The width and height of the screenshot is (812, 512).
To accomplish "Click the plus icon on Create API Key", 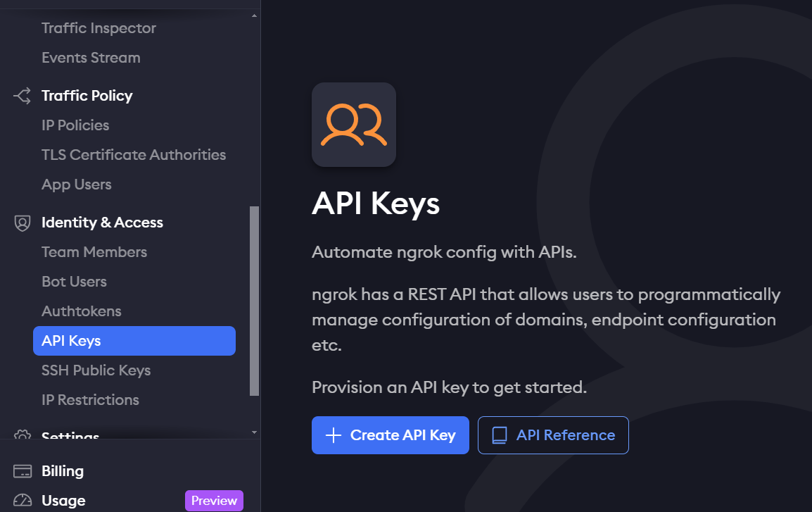I will point(333,435).
